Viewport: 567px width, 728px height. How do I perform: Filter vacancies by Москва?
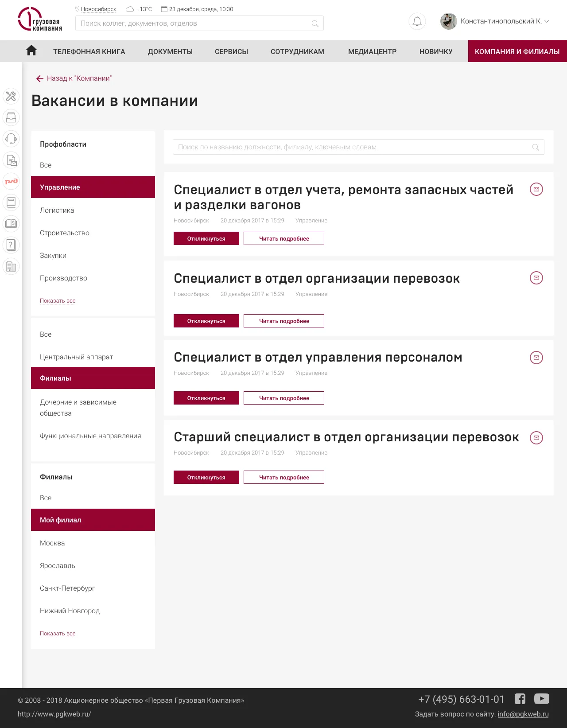52,543
